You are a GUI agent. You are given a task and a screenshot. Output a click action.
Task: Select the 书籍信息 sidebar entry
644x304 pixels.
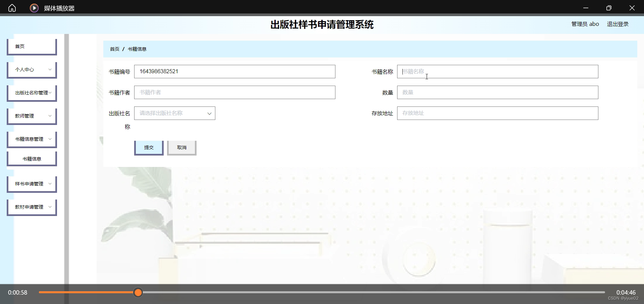pos(31,159)
